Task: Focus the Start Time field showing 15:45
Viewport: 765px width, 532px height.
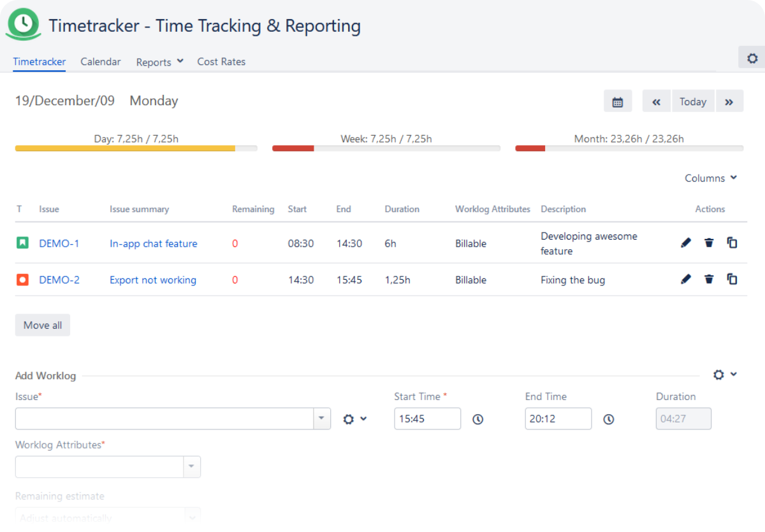Action: 428,419
